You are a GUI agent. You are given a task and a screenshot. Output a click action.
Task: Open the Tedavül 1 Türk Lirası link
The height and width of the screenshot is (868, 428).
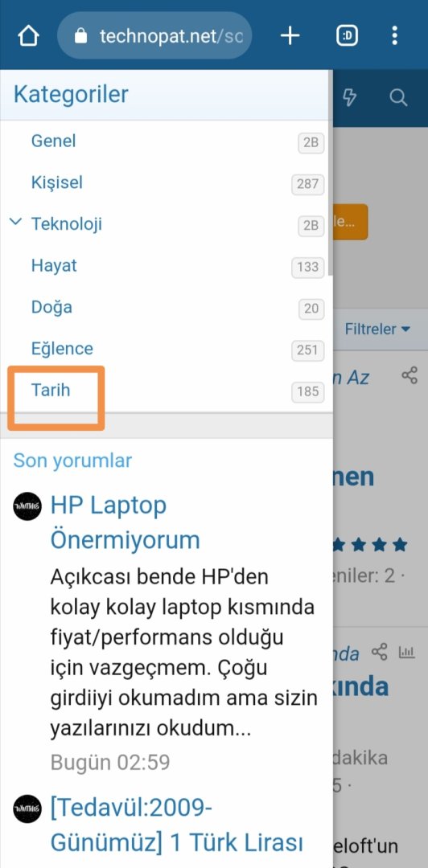pos(176,826)
